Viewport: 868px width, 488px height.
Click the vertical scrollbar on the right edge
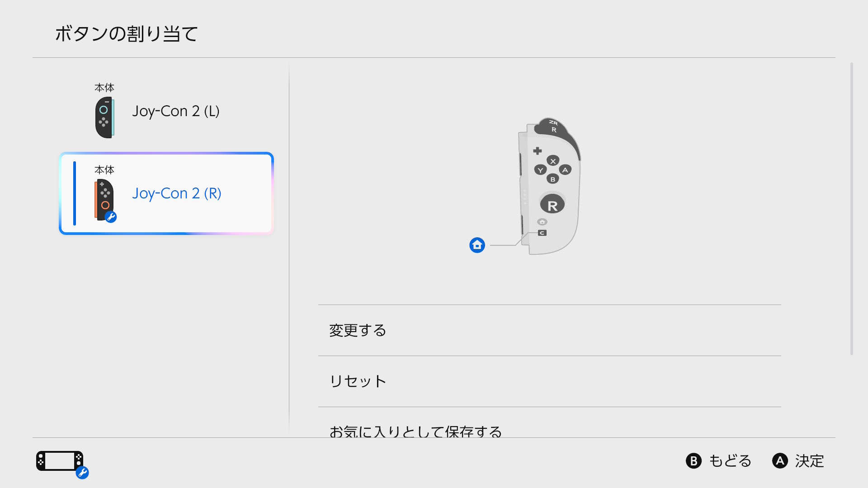pos(851,208)
